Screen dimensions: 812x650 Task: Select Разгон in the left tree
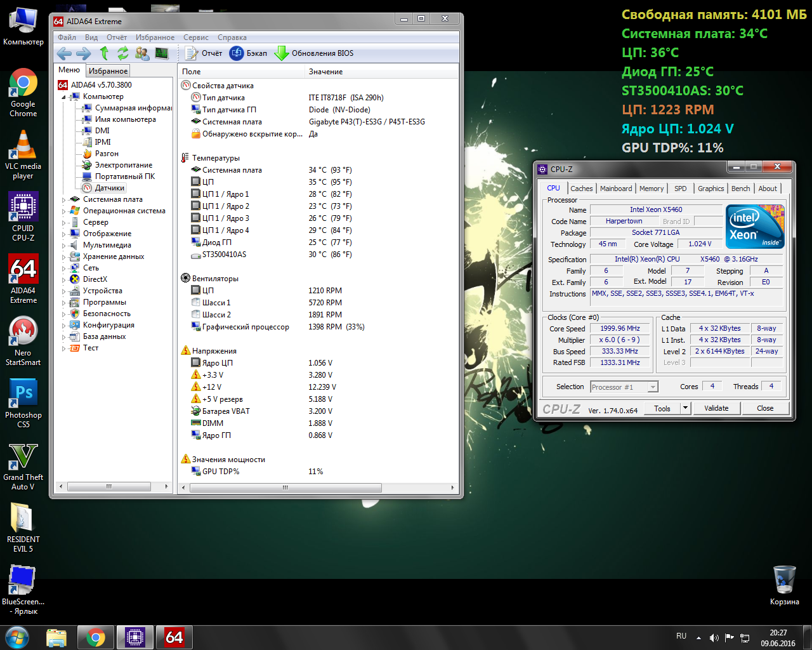pos(107,154)
